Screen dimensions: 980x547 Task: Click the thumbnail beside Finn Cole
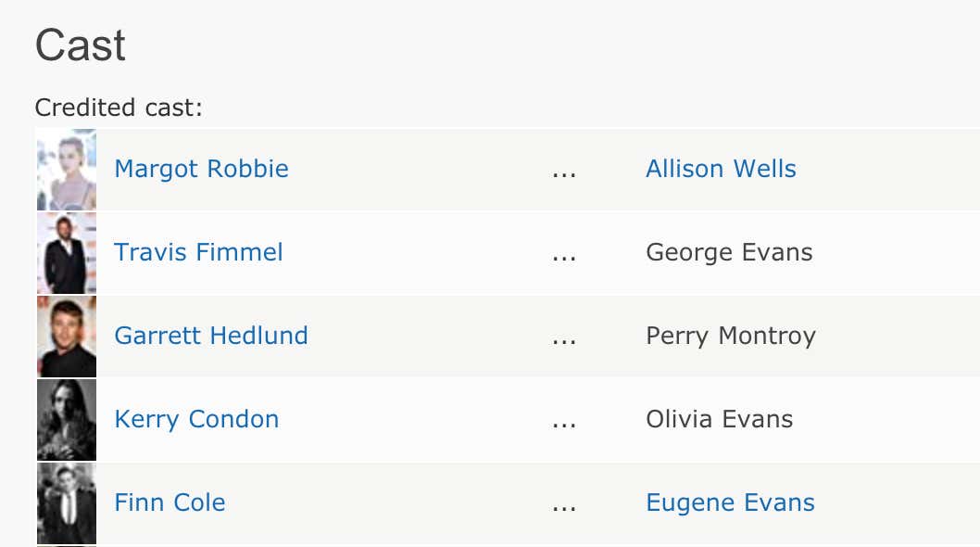(67, 503)
